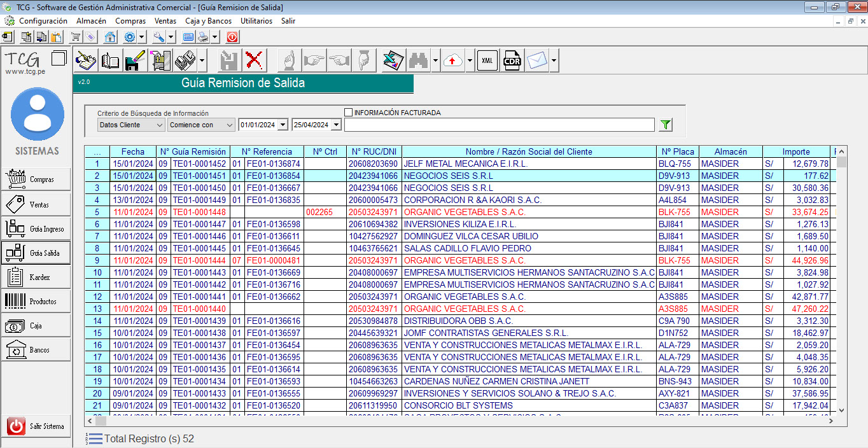Screen dimensions: 868x448
Task: Open the Caja y Bancos menu
Action: tap(208, 21)
